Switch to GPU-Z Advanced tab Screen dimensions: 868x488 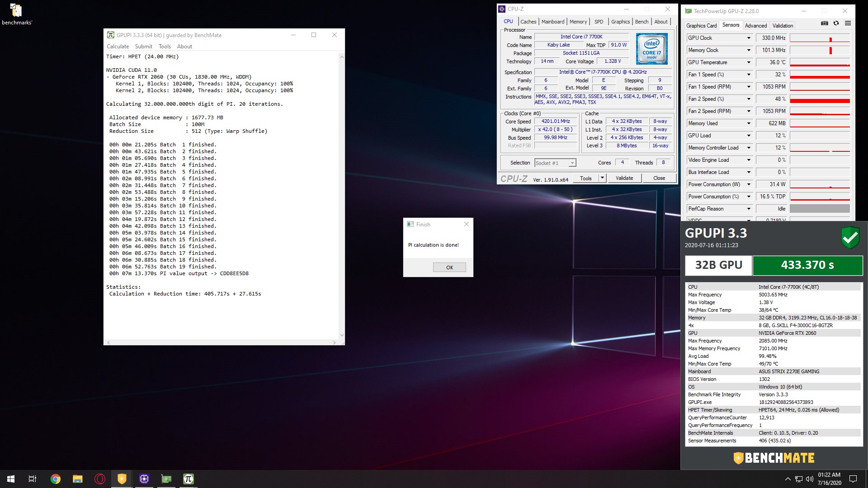pos(755,26)
